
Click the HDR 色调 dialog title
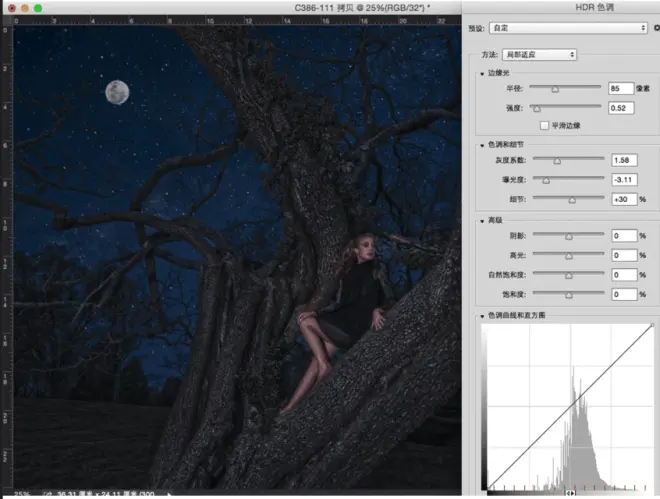[x=594, y=8]
